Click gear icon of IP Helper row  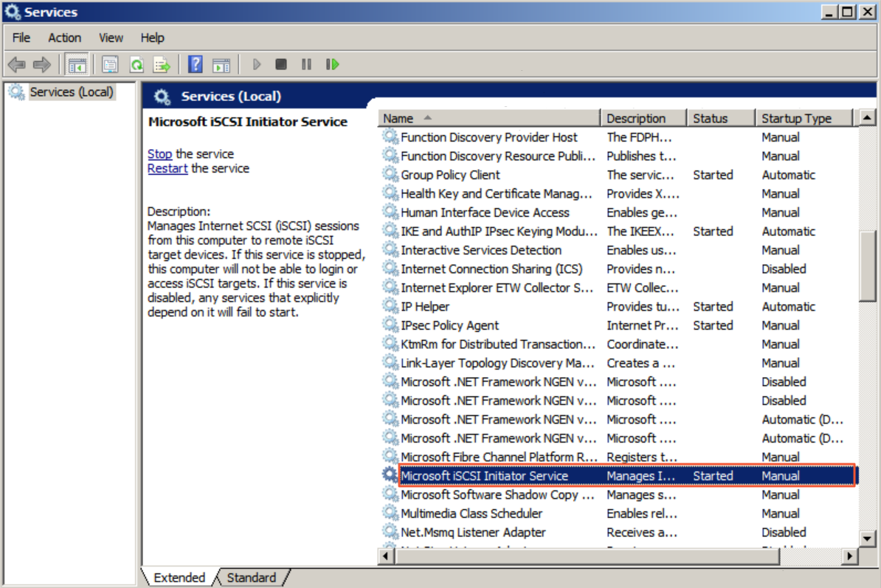point(390,306)
